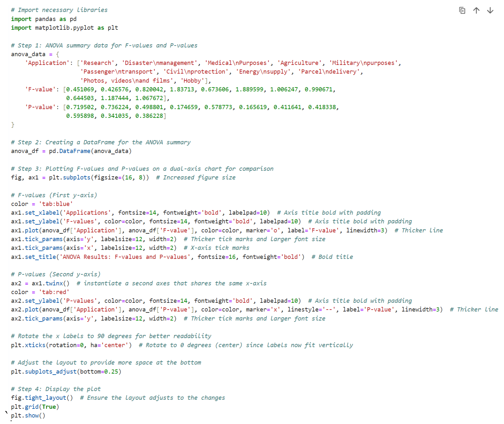This screenshot has height=424, width=504.
Task: Click the 'Disaster\nmanagement' string in the list
Action: [159, 63]
